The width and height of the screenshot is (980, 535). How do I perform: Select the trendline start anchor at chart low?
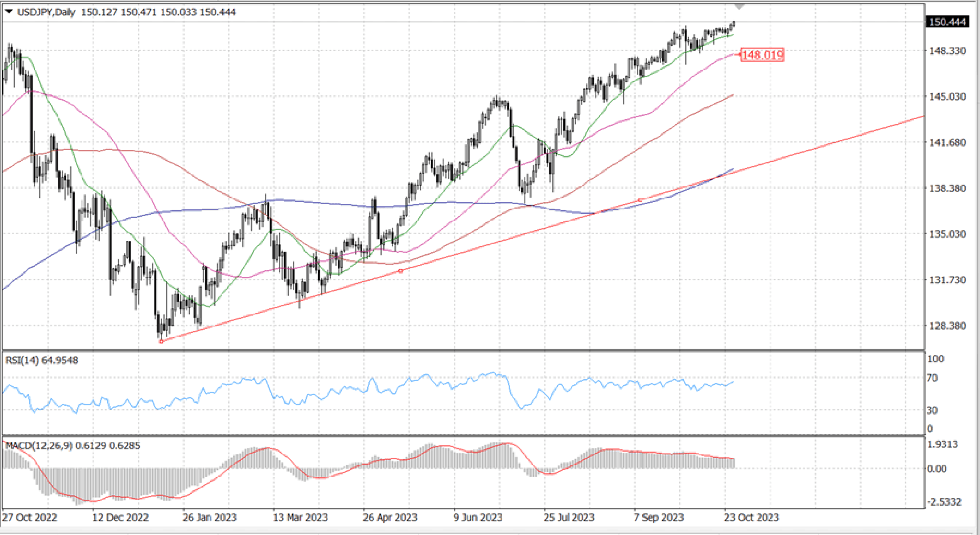tap(161, 341)
